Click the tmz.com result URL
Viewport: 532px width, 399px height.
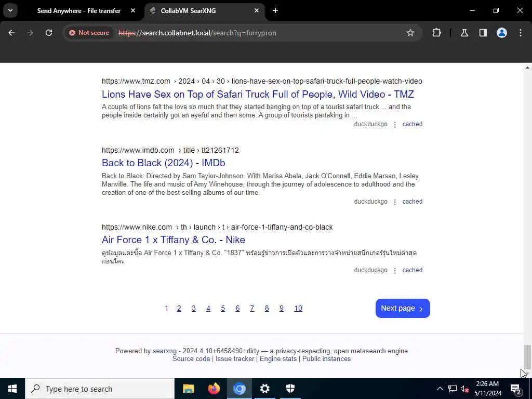tap(262, 82)
